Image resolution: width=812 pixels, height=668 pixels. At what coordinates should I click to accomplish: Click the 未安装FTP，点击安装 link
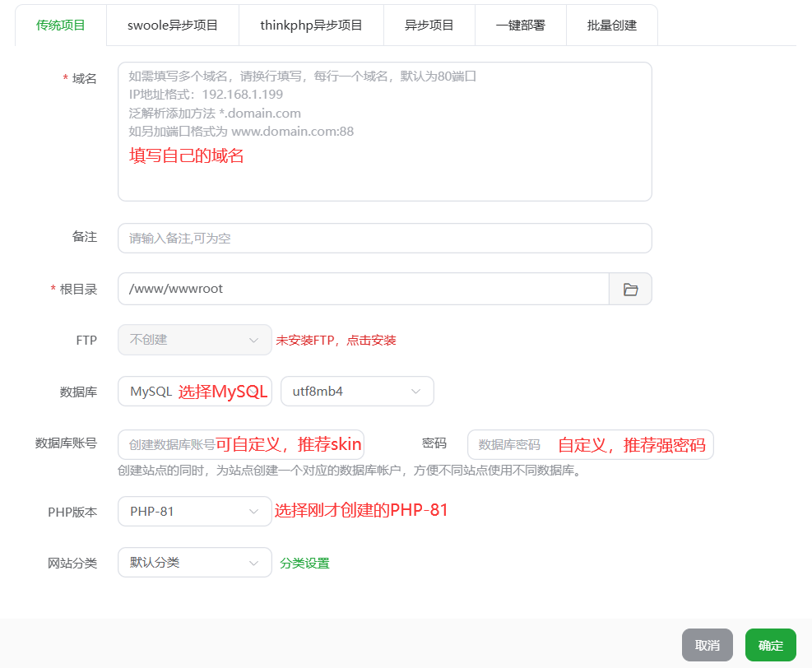point(336,341)
